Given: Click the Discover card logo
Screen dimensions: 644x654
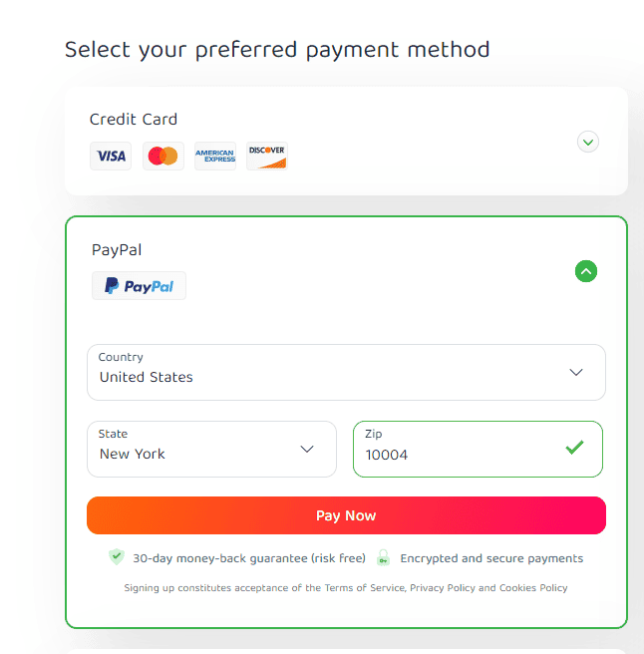Looking at the screenshot, I should (266, 157).
